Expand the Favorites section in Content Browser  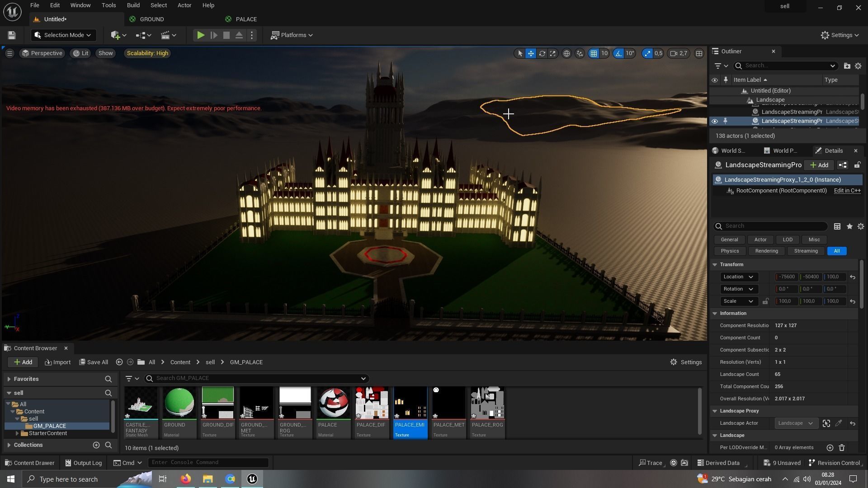[x=9, y=379]
